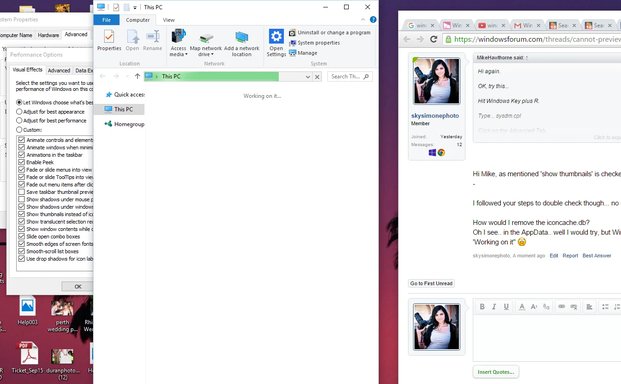Click the Quick access properties checkmark icon
This screenshot has height=384, width=621.
[116, 7]
